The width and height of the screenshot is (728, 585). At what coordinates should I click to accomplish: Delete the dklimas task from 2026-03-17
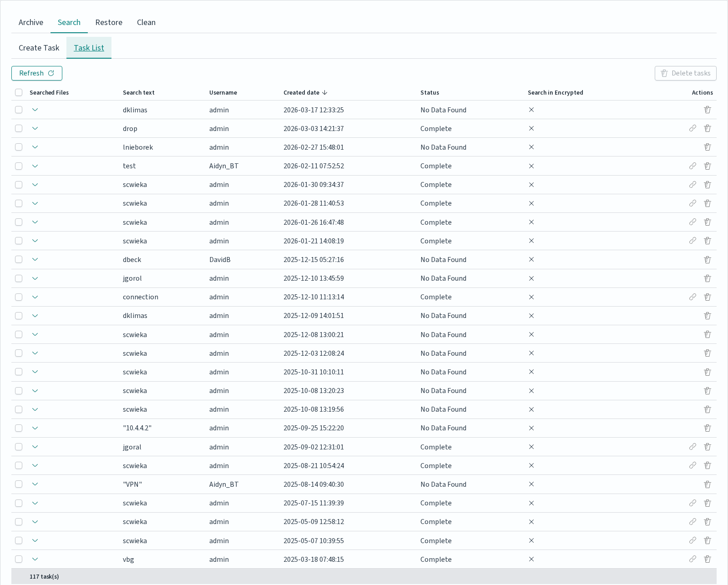(708, 110)
